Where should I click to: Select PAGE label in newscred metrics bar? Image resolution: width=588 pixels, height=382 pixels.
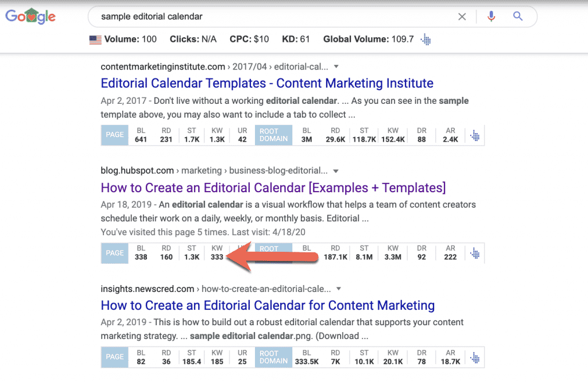pos(115,357)
